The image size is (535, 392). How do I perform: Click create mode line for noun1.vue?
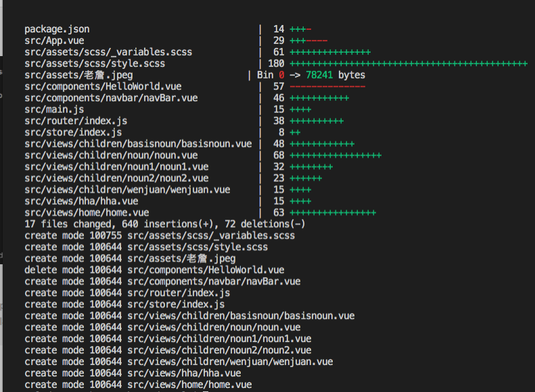click(168, 339)
